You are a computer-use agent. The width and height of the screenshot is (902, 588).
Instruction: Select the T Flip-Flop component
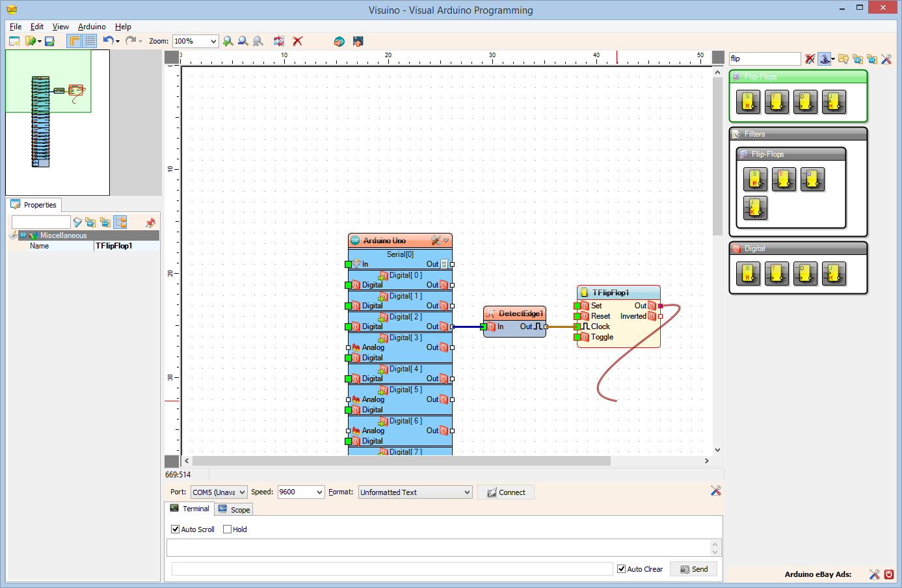pos(776,102)
